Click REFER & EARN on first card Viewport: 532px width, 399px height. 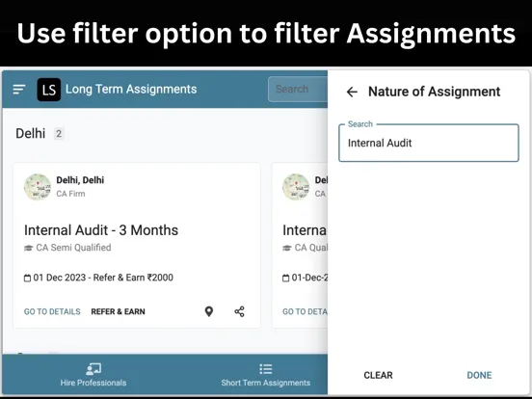click(x=118, y=311)
